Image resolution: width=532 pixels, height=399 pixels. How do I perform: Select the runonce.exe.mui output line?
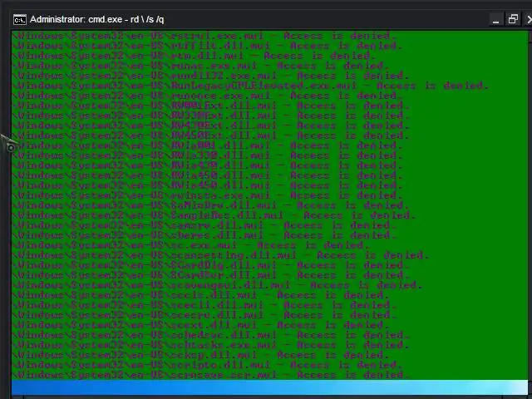pos(207,96)
